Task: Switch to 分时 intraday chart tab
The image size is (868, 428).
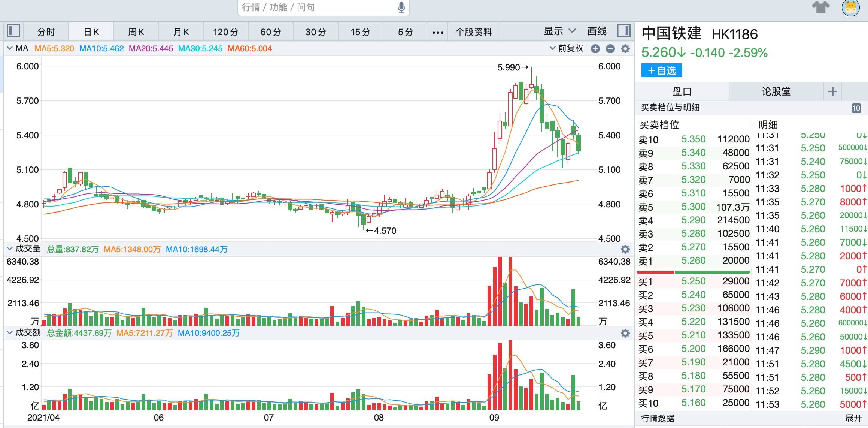Action: point(46,32)
